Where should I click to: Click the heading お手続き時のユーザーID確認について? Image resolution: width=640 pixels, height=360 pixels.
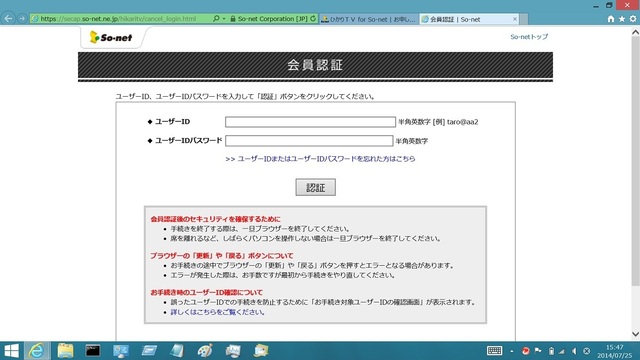207,293
